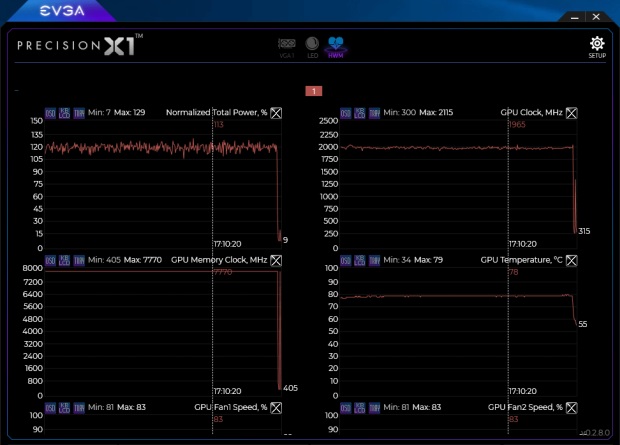Open the SETUP gear settings

click(597, 47)
